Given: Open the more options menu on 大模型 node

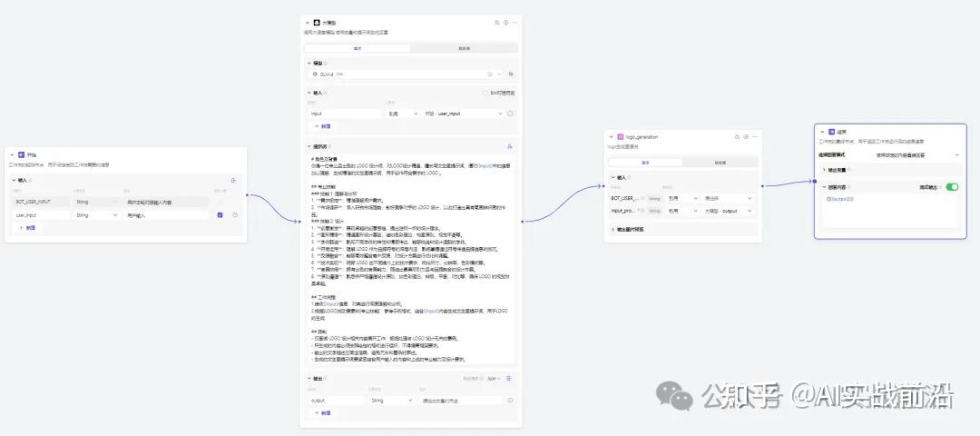Looking at the screenshot, I should (x=514, y=23).
